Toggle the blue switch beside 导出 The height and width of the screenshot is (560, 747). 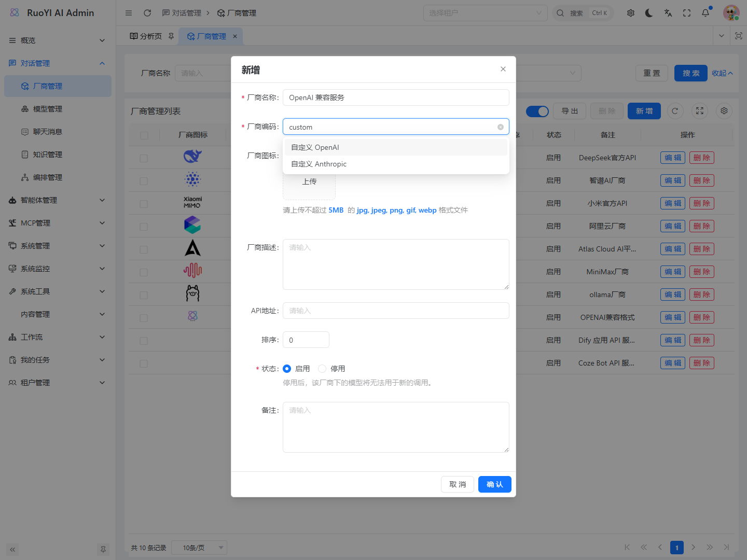[537, 111]
